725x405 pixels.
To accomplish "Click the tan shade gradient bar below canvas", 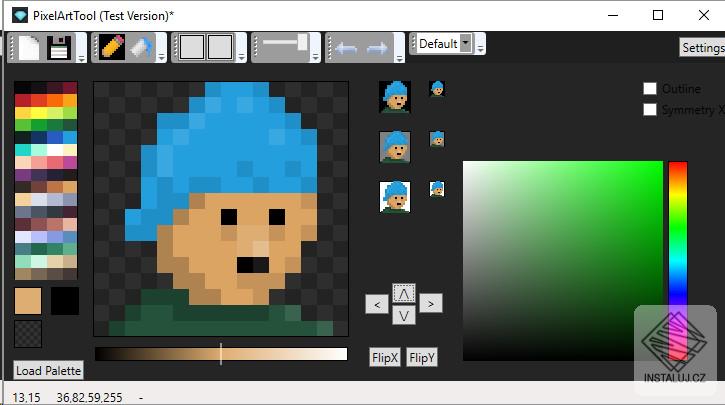I will point(221,354).
